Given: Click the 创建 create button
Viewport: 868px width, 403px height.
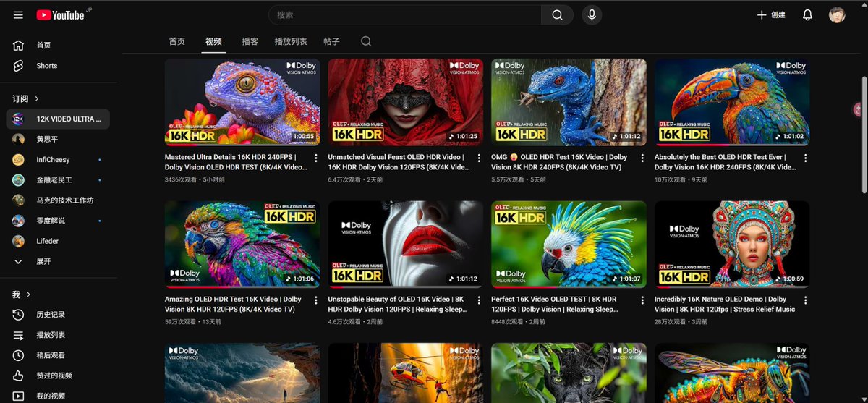Looking at the screenshot, I should 771,14.
